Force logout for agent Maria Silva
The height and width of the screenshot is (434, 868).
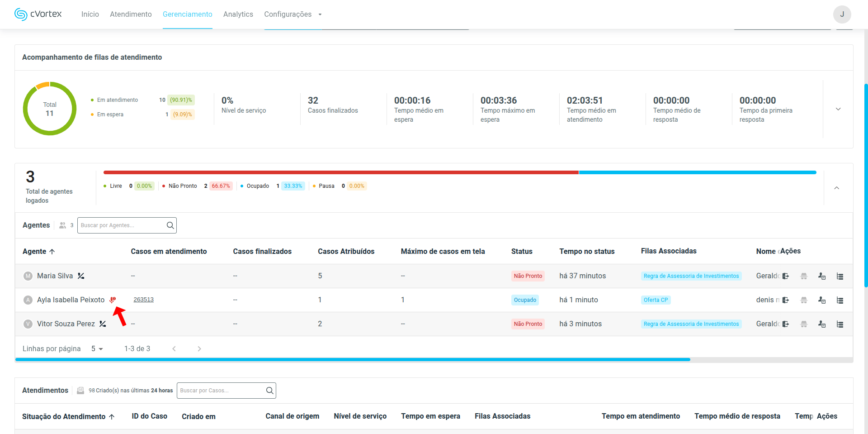coord(786,276)
